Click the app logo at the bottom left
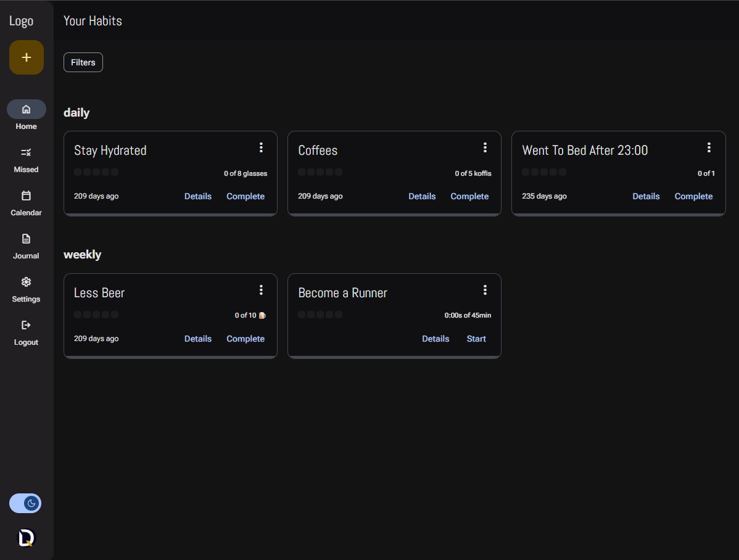This screenshot has width=739, height=560. (x=26, y=537)
